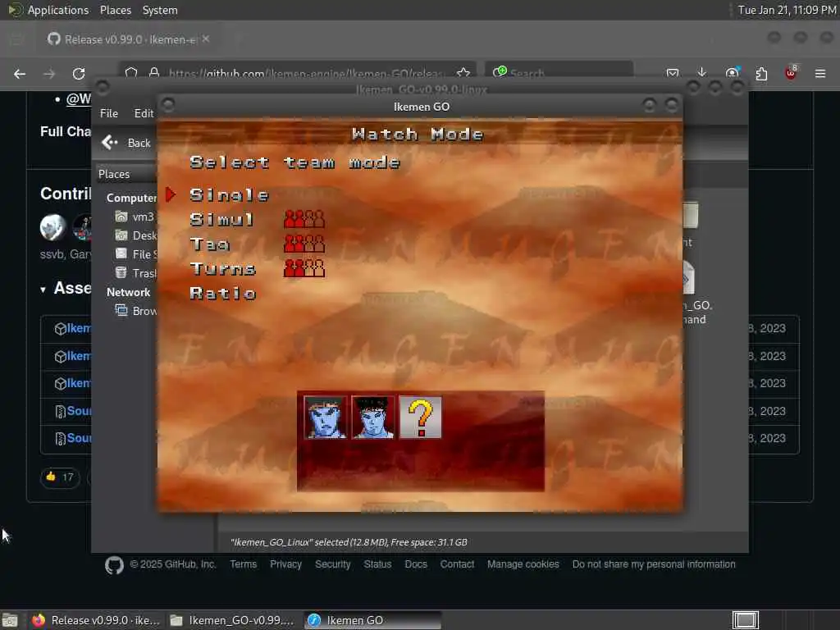Close the Release v0.99.0 browser tab
This screenshot has width=840, height=630.
tap(206, 39)
